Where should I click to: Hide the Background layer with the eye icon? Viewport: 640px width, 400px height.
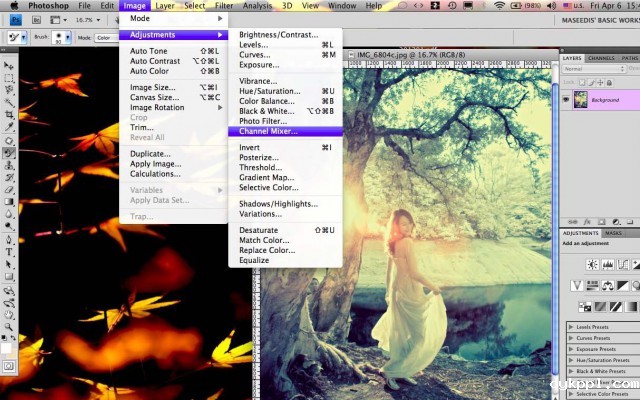(x=567, y=100)
